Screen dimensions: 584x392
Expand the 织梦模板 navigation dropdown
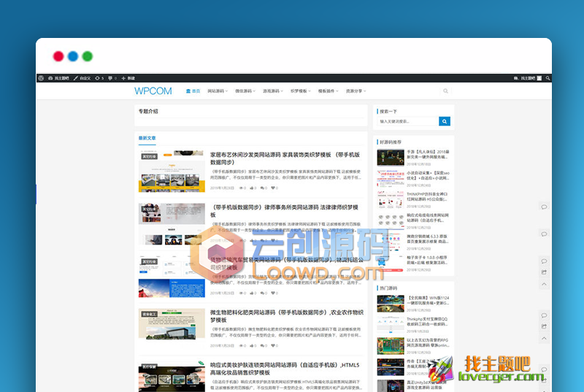tap(301, 91)
